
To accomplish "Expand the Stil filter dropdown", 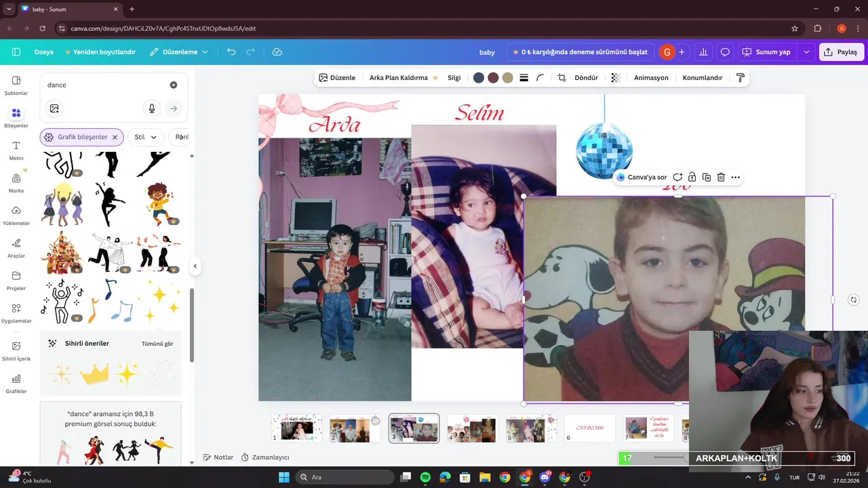I will pos(146,137).
